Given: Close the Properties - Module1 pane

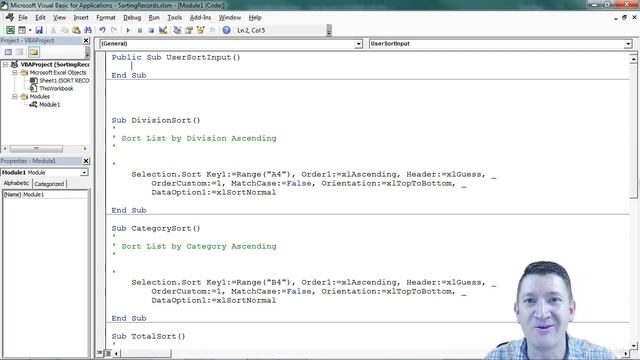Looking at the screenshot, I should [86, 161].
